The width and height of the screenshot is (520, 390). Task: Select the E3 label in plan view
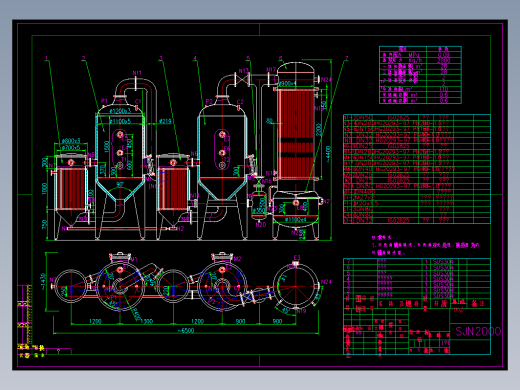pyautogui.click(x=297, y=257)
